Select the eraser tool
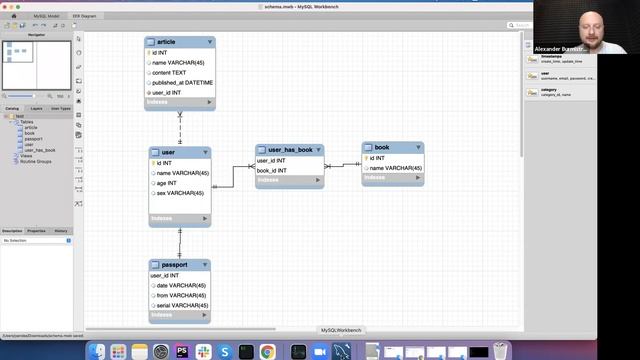 point(79,67)
